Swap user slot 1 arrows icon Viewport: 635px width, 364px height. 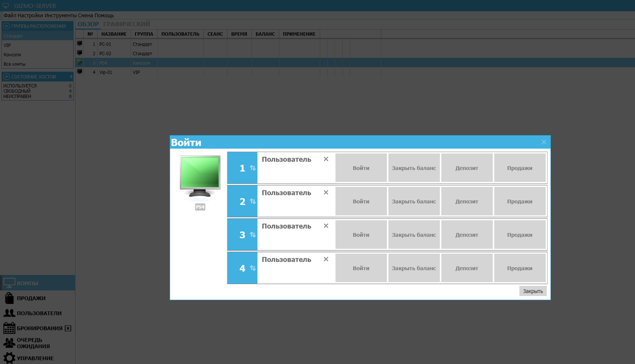253,168
